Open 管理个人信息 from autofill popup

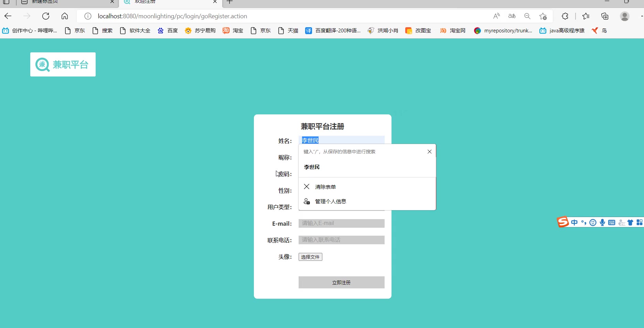pos(367,202)
